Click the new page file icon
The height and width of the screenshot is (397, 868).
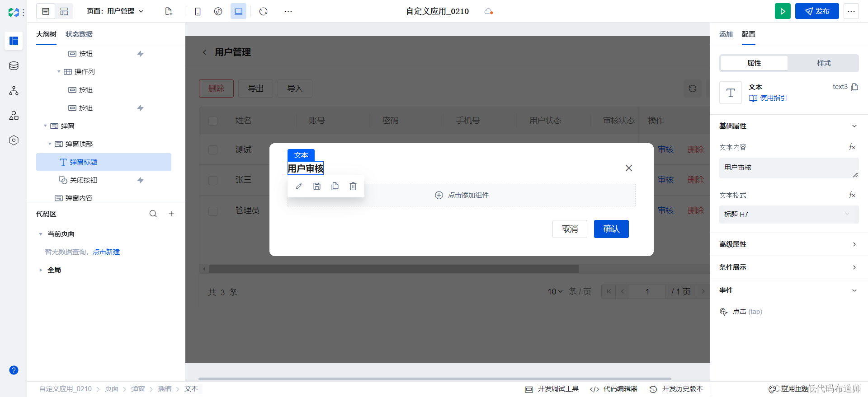coord(169,11)
